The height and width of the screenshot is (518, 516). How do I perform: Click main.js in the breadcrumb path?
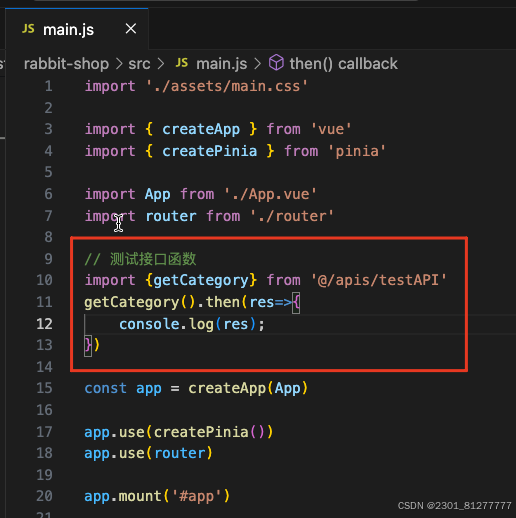[222, 64]
